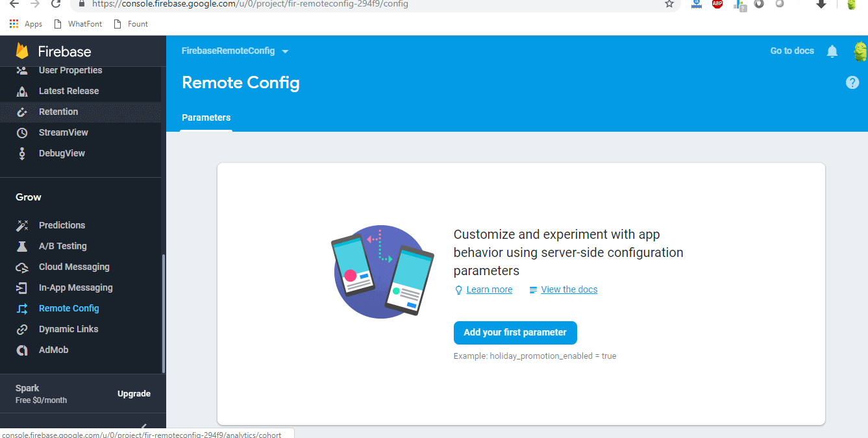Click the Dynamic Links chain icon
This screenshot has width=868, height=438.
pyautogui.click(x=22, y=330)
